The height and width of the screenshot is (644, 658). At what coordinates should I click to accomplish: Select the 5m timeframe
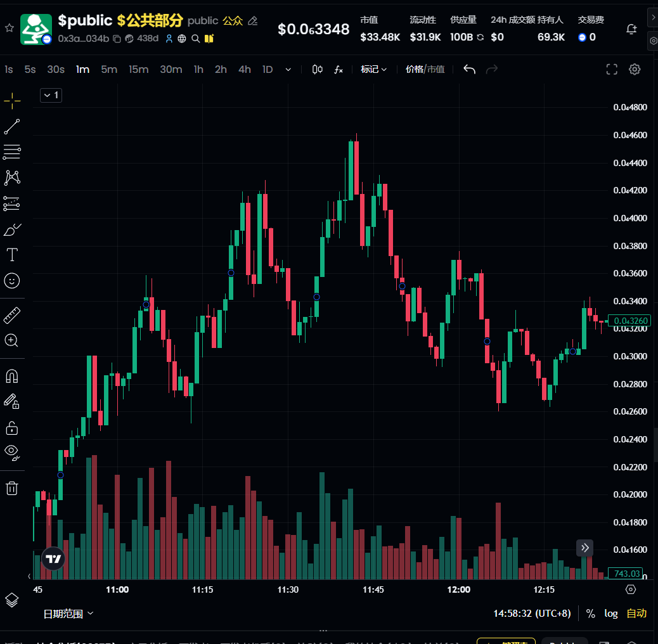[x=109, y=69]
